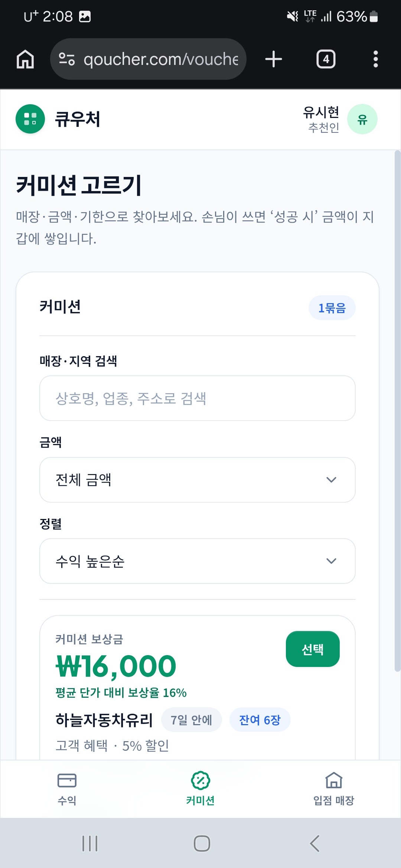Tap the browser home icon
The height and width of the screenshot is (868, 401).
(25, 59)
